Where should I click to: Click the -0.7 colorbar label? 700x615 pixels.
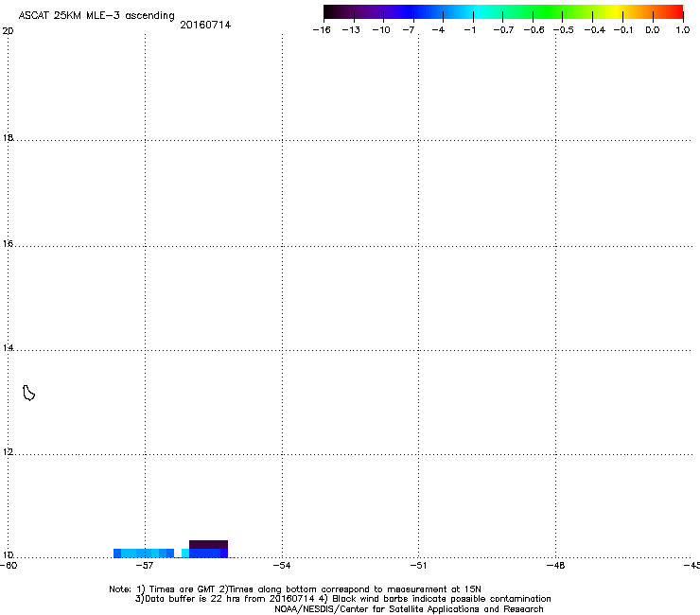click(503, 30)
